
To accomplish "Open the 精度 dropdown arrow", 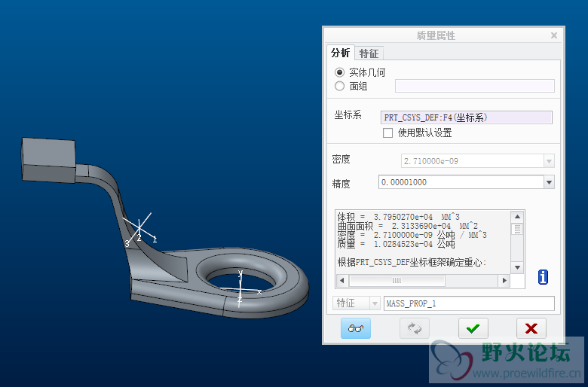I will [549, 182].
